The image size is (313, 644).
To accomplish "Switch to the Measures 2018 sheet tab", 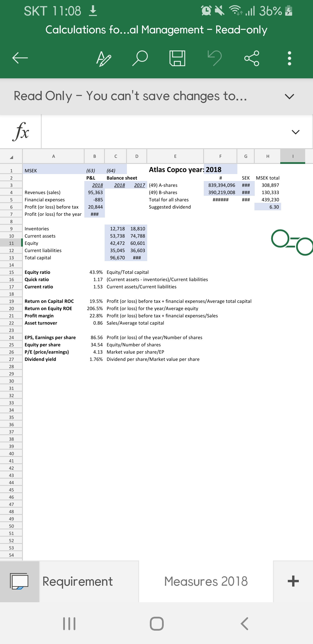I will (x=206, y=581).
